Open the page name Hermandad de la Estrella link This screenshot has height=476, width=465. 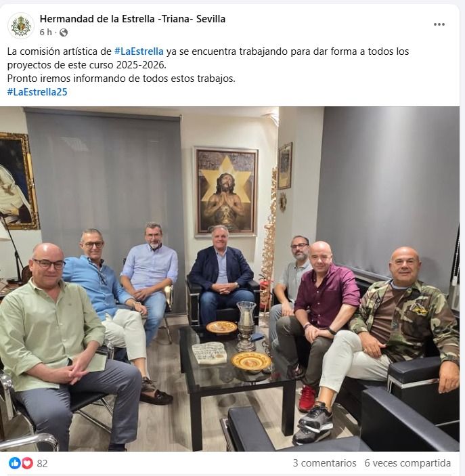[133, 19]
